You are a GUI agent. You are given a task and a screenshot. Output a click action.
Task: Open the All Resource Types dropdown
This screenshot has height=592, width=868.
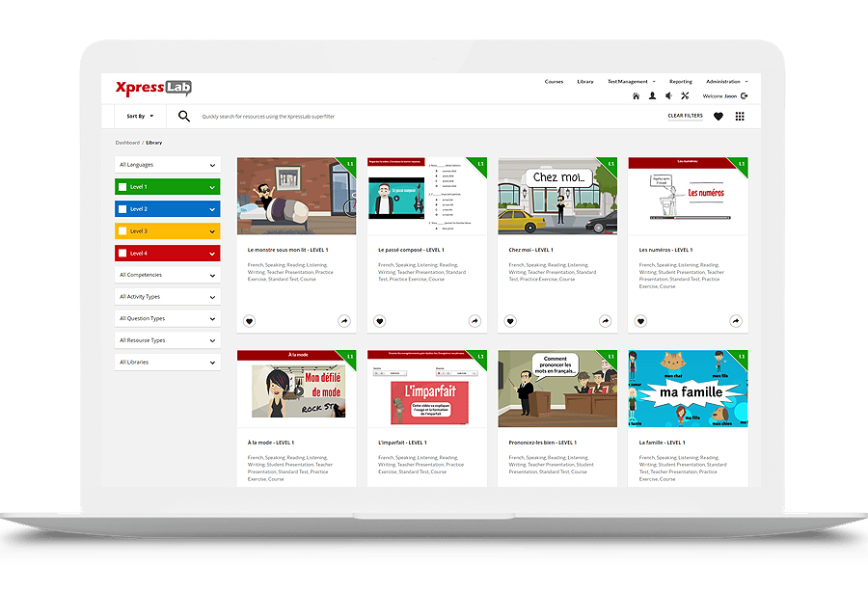[168, 340]
